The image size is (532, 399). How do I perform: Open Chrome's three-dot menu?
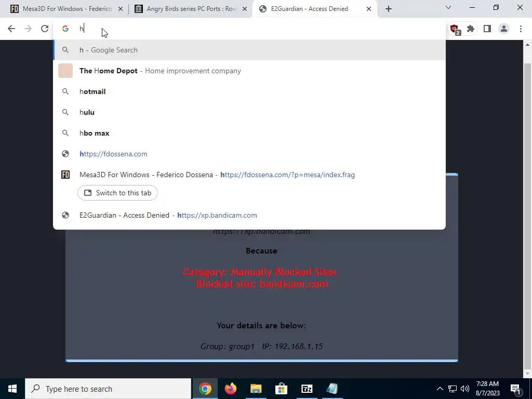coord(521,29)
